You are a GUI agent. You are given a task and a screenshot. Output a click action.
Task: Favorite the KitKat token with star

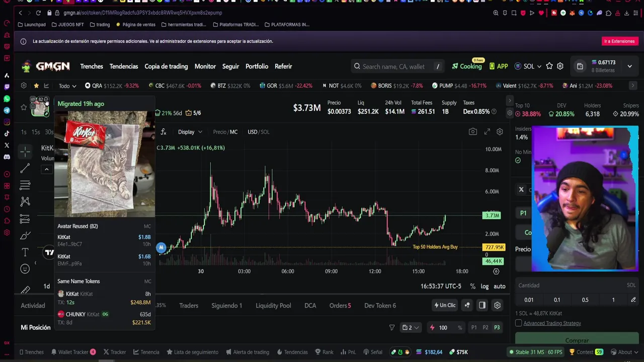click(x=24, y=107)
